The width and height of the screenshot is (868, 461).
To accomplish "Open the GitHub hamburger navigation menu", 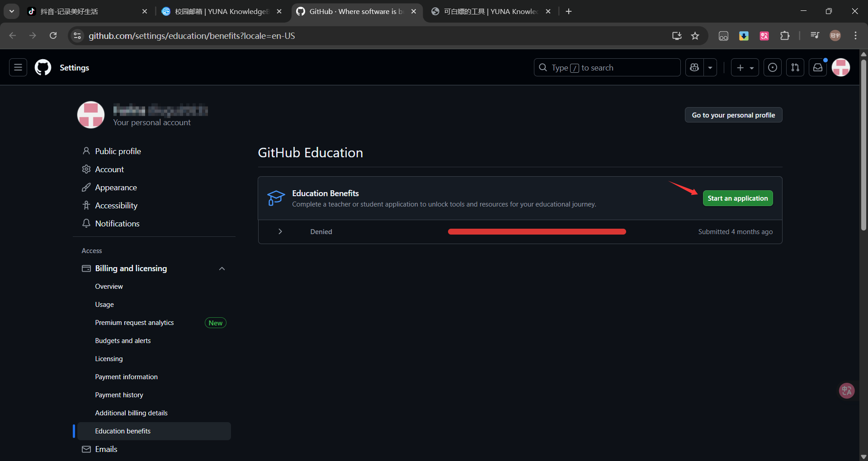I will click(x=18, y=67).
